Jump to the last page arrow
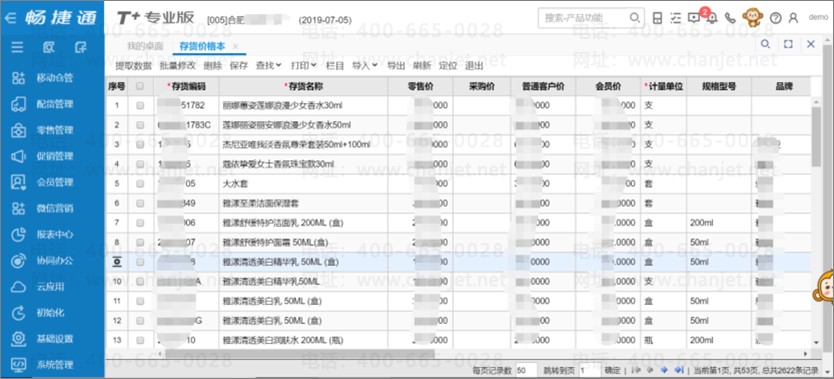 [679, 370]
